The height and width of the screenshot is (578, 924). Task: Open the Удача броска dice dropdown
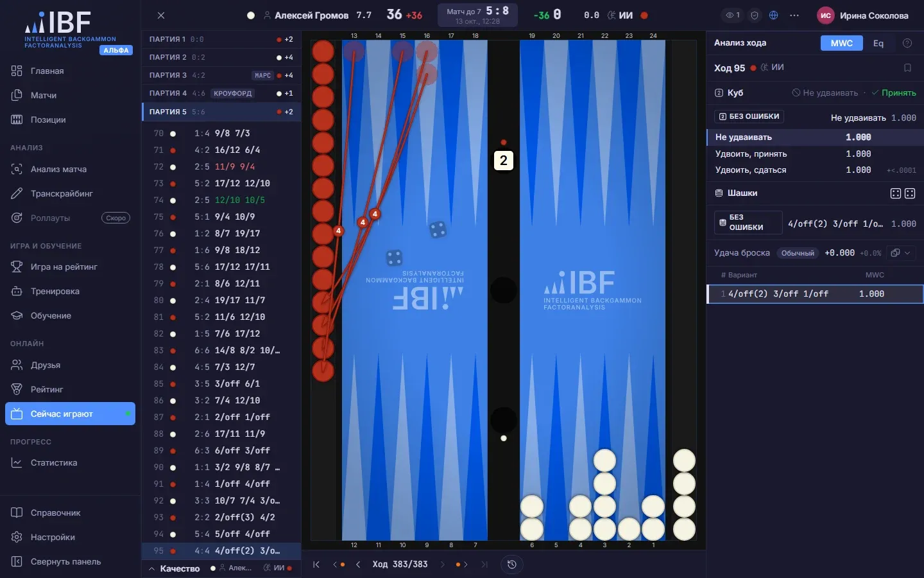click(901, 253)
